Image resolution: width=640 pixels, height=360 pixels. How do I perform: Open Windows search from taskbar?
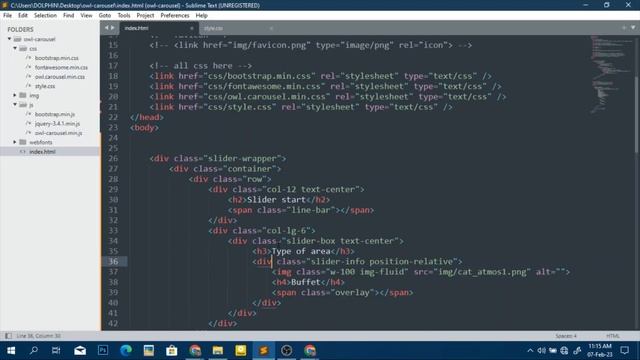(34, 351)
